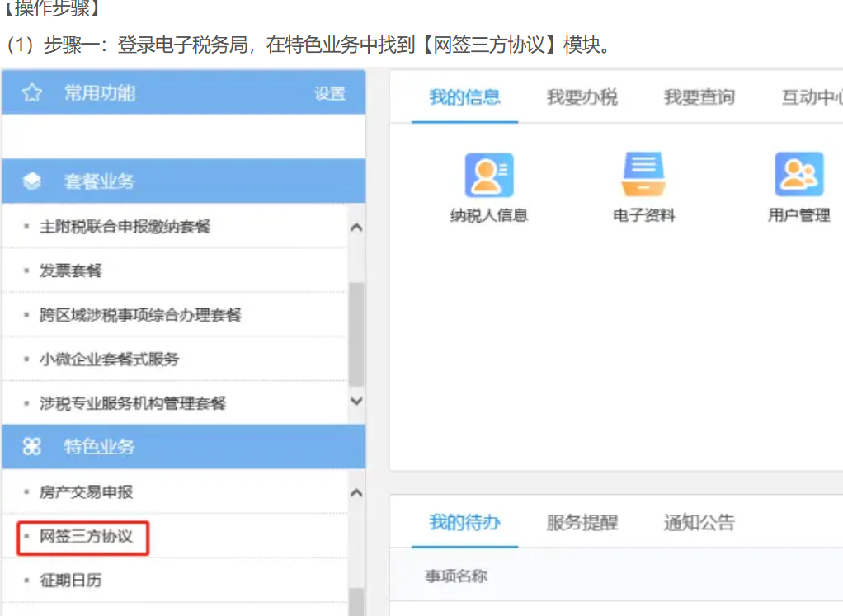Click 设置 in the 常用功能 header
This screenshot has width=843, height=616.
click(x=329, y=94)
